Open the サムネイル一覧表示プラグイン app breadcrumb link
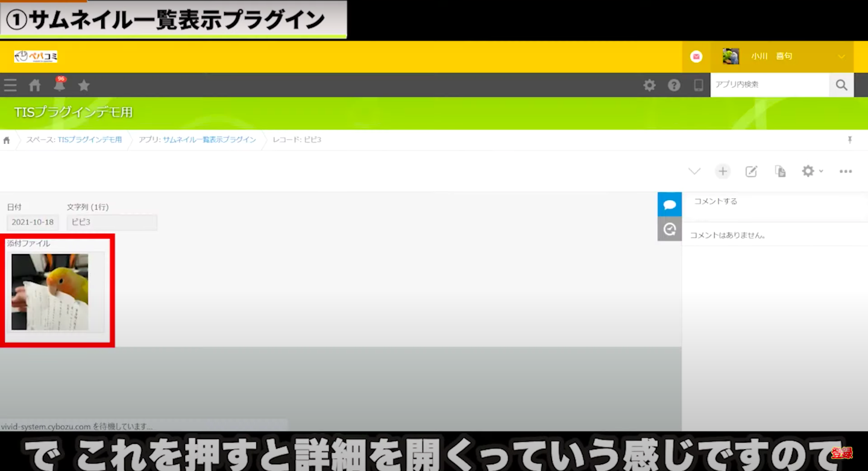Screen dimensions: 868x471 209,140
